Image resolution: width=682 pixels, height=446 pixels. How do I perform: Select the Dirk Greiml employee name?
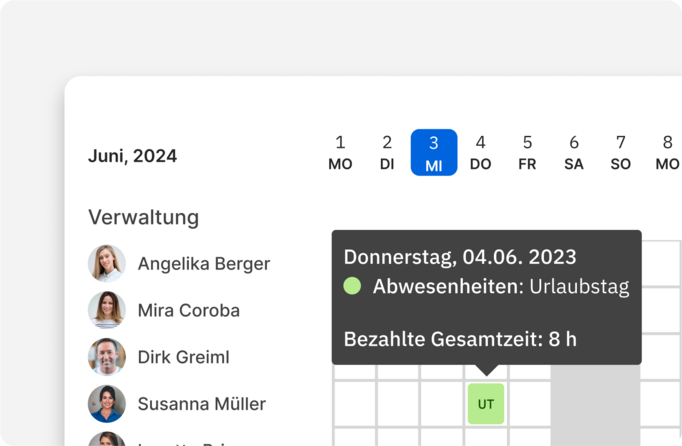tap(184, 357)
